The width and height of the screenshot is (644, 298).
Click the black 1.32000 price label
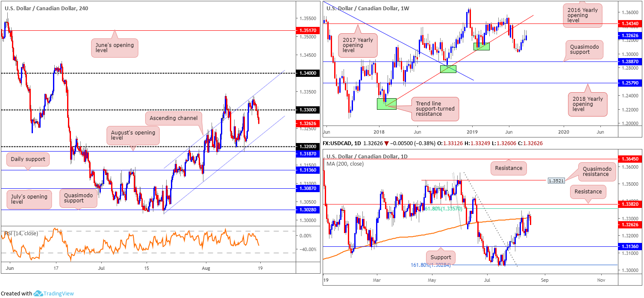tap(308, 147)
